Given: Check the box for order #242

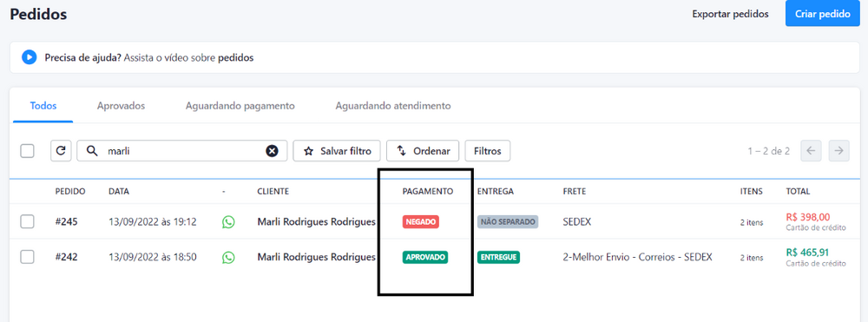Looking at the screenshot, I should (27, 257).
